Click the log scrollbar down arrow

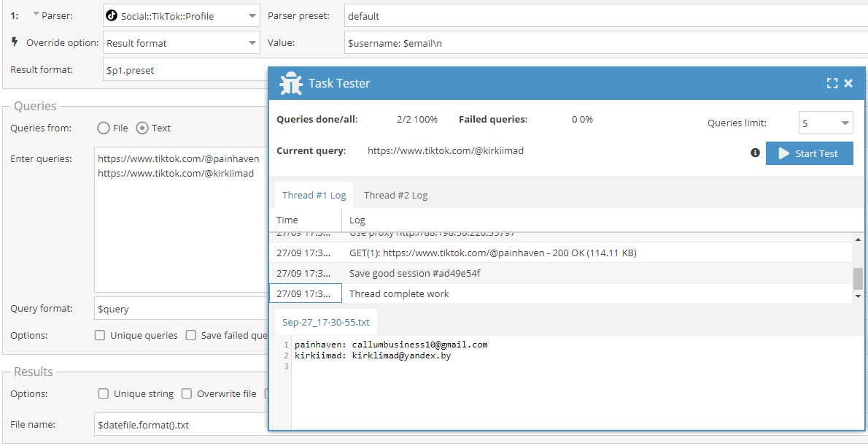pos(858,296)
